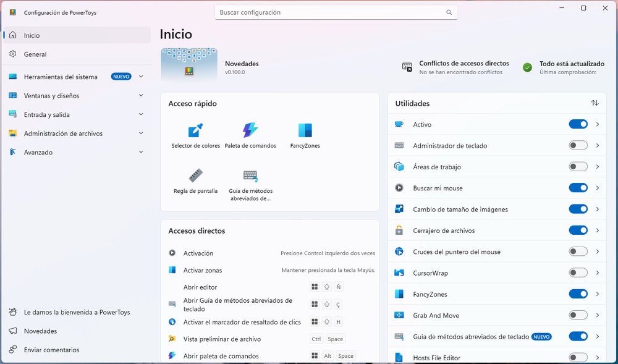
Task: Open Enviar comentarios
Action: click(77, 350)
